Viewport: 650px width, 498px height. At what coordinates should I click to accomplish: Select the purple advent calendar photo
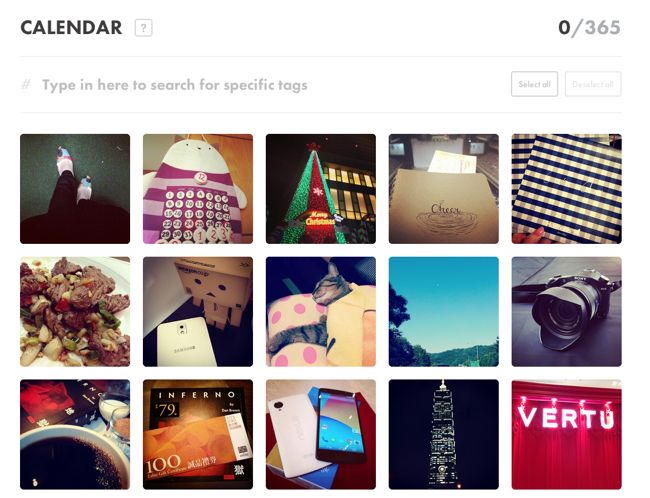coord(198,189)
